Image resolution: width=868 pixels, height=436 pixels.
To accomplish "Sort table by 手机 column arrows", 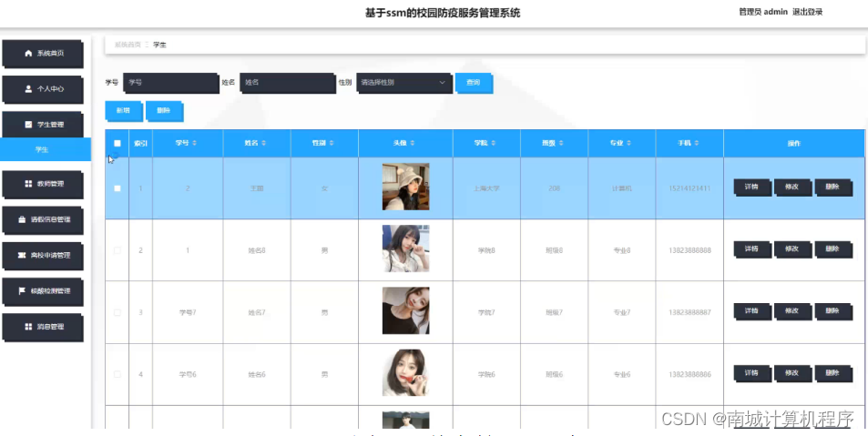I will 697,143.
